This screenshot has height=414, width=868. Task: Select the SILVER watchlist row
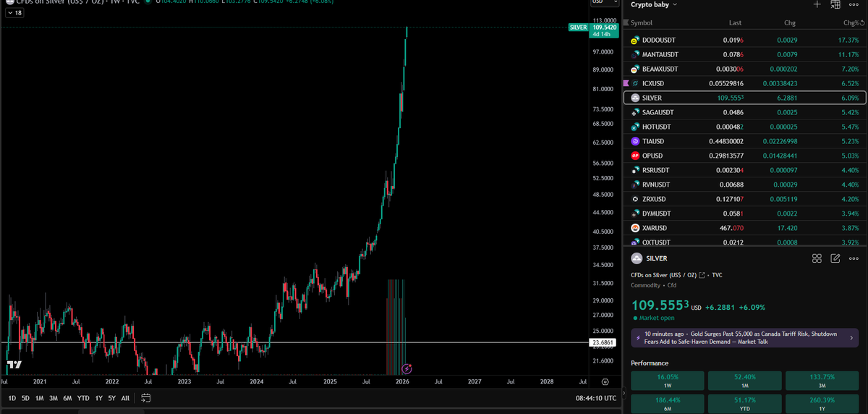744,98
